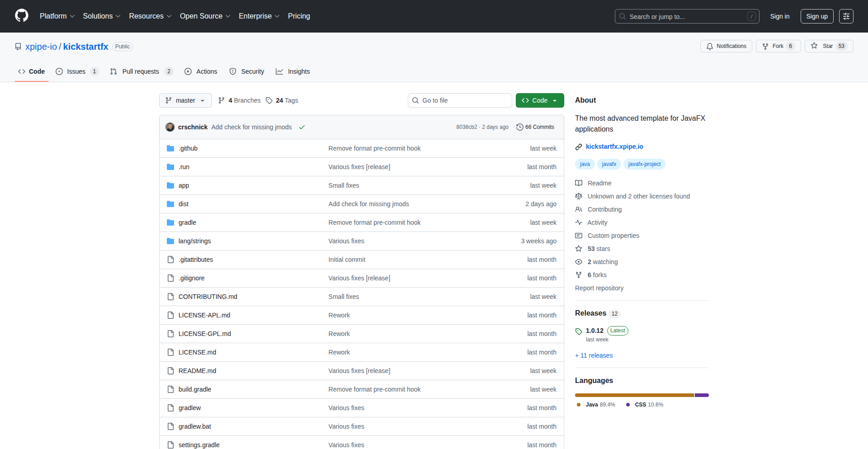The width and height of the screenshot is (868, 449).
Task: Switch to the Issues tab
Action: click(x=76, y=71)
